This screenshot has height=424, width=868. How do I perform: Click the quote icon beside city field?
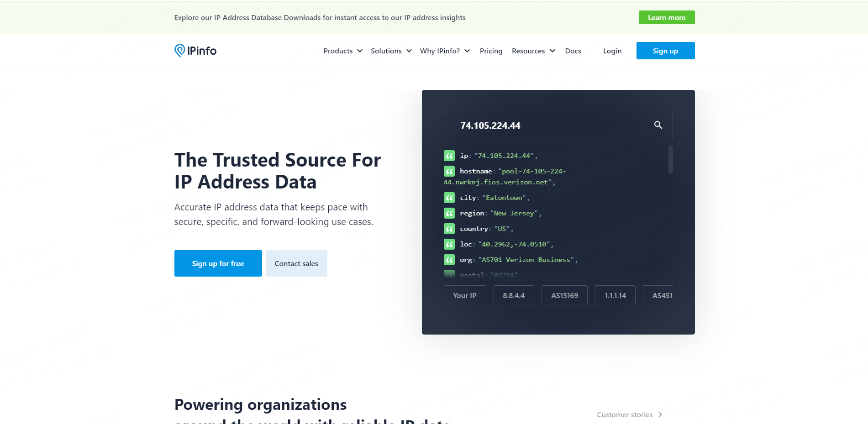(x=449, y=198)
